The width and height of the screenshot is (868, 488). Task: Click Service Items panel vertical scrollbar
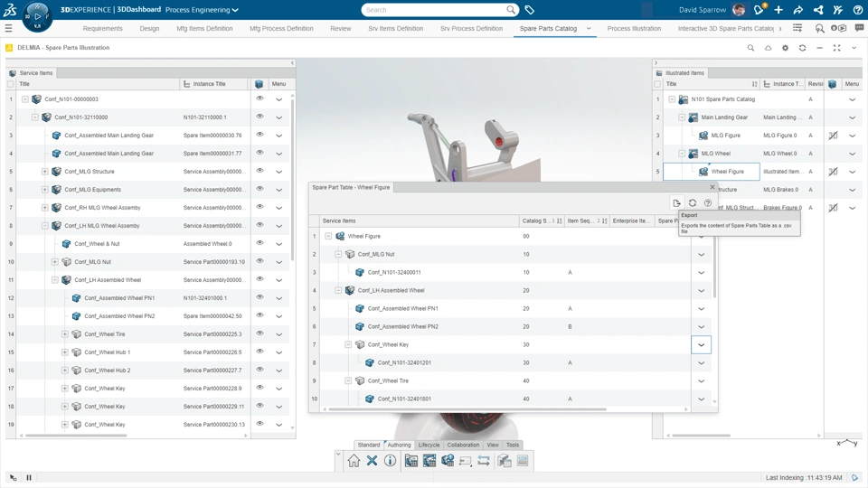pyautogui.click(x=292, y=178)
